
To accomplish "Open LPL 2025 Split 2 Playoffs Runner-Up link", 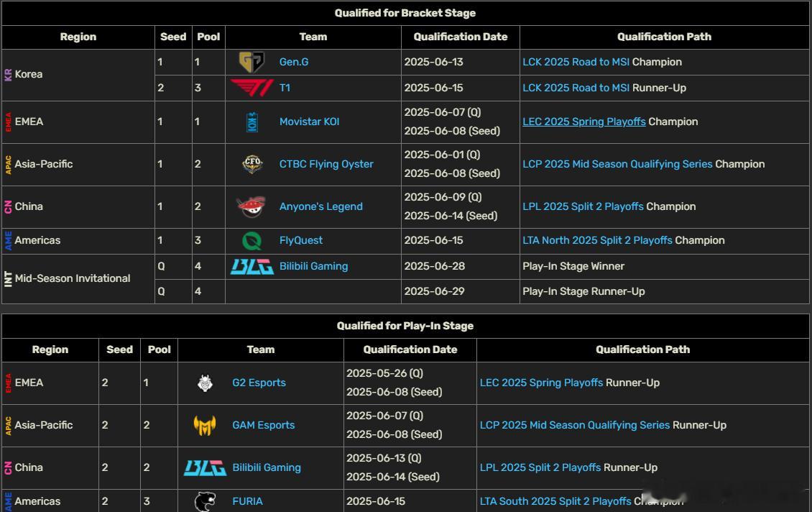I will coord(540,467).
